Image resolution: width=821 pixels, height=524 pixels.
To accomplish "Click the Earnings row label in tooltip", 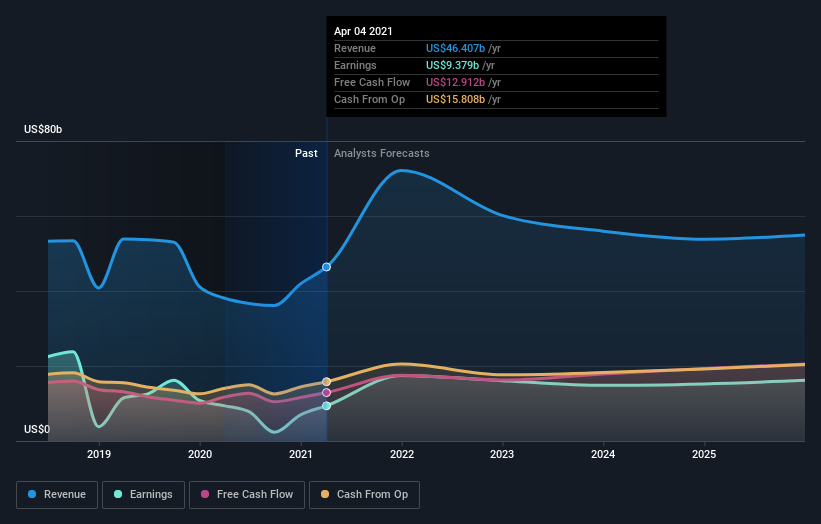I will click(356, 65).
